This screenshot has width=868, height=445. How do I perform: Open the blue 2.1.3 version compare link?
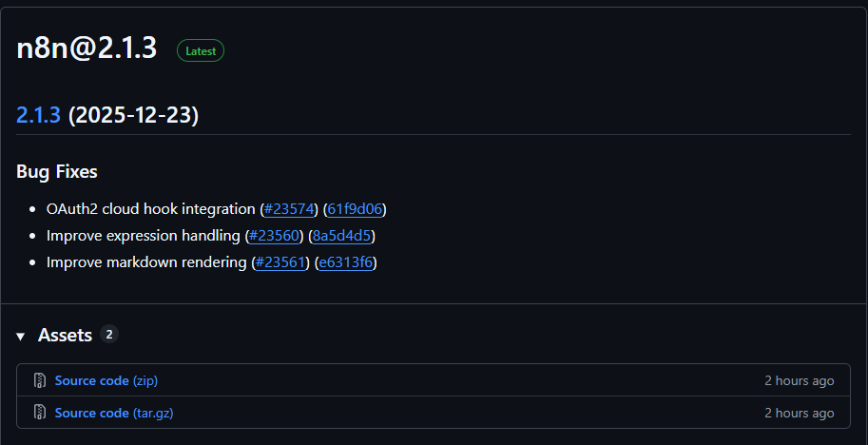click(x=38, y=115)
